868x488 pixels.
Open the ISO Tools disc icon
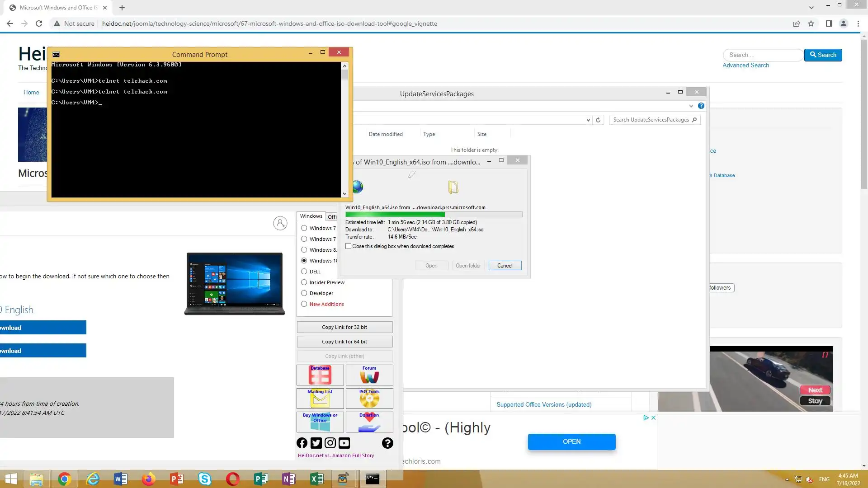[x=369, y=399]
